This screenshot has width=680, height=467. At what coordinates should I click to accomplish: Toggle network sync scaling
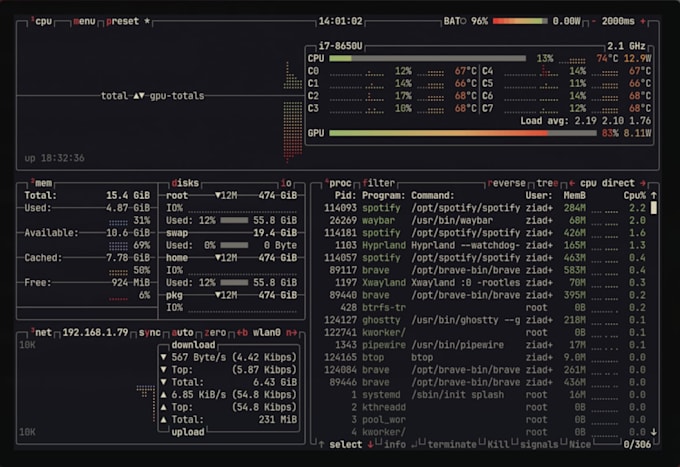tap(150, 333)
